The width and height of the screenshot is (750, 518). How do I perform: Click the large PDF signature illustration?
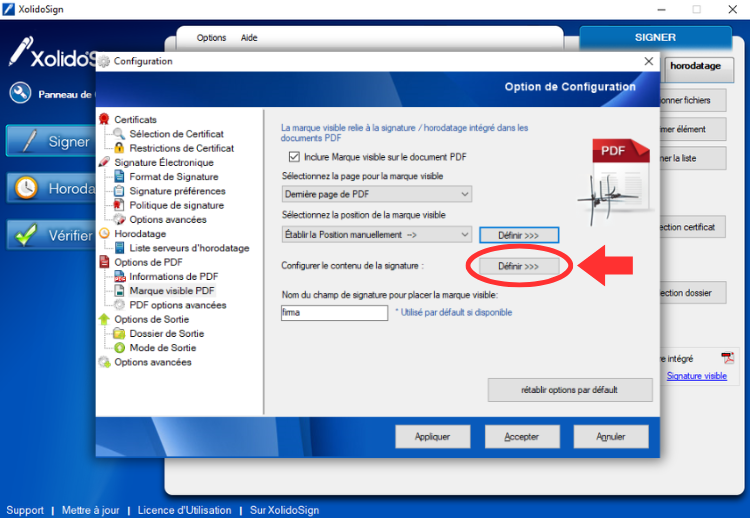[615, 181]
